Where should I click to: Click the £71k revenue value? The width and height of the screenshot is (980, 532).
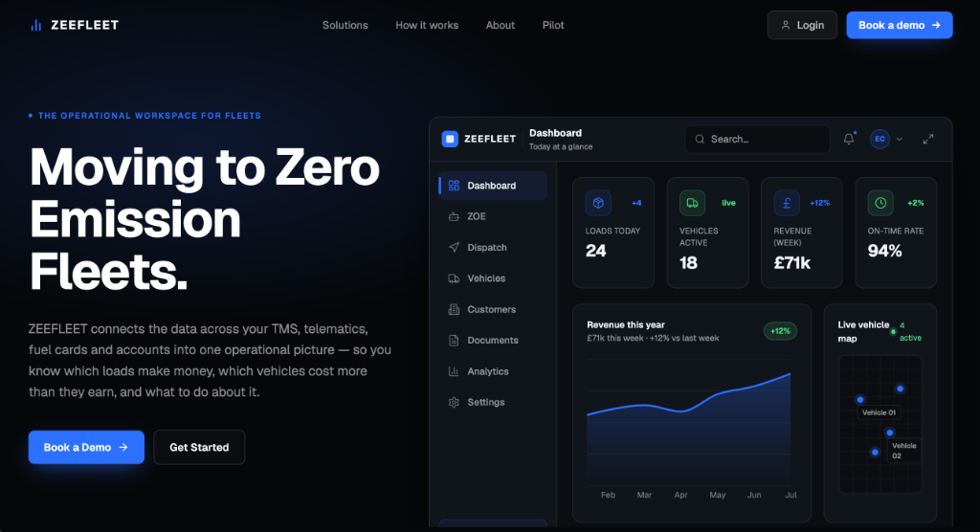tap(791, 262)
